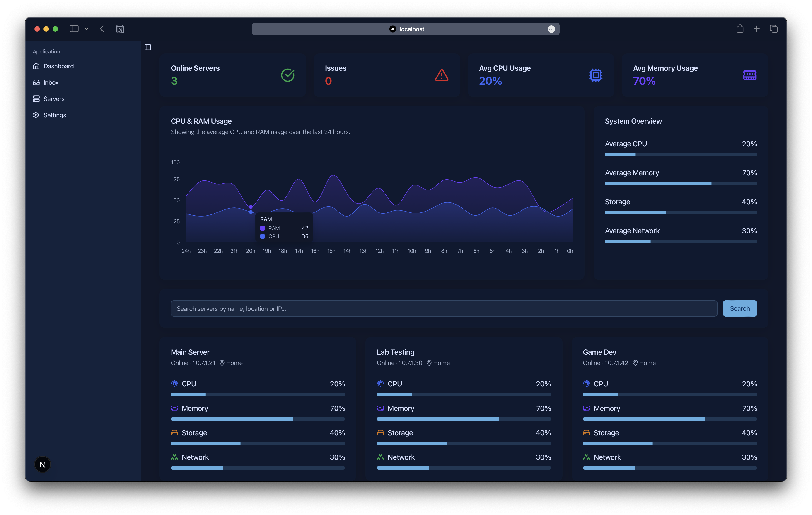The height and width of the screenshot is (515, 812).
Task: Click the RAM data point at 20h
Action: coord(251,207)
